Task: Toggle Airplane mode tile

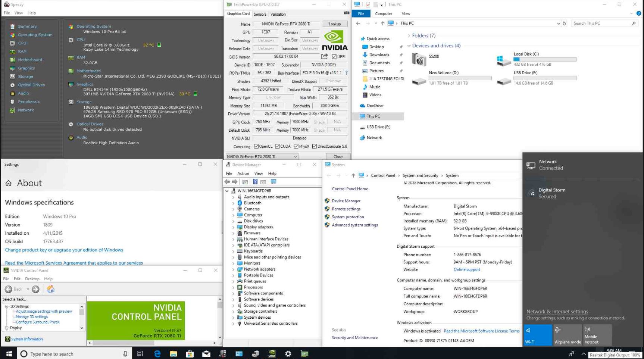Action: pyautogui.click(x=568, y=335)
